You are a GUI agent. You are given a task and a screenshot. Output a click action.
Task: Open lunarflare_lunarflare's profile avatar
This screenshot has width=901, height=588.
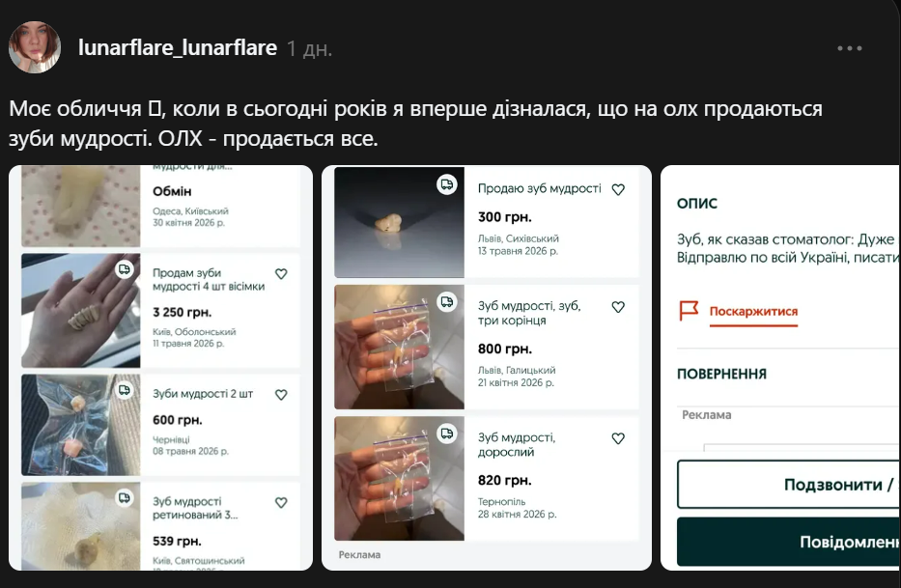coord(35,47)
